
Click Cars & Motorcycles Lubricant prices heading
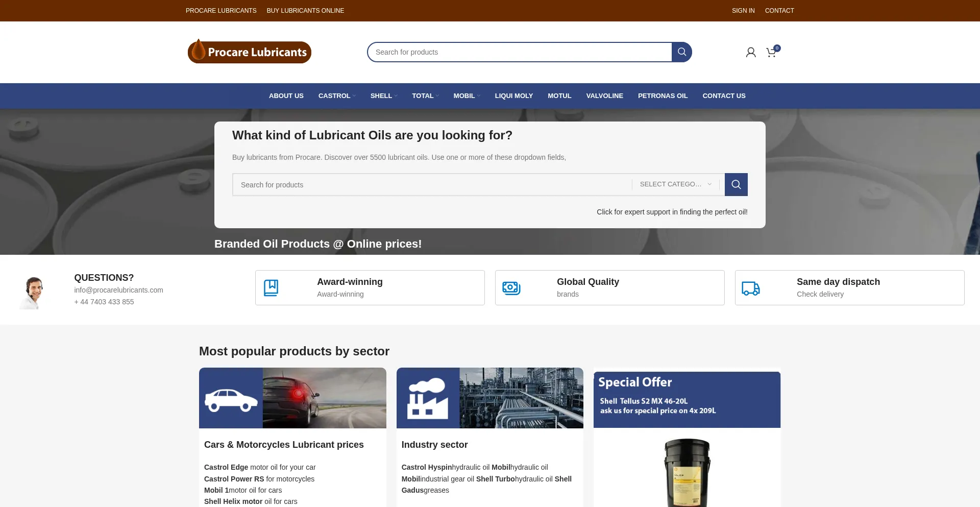point(284,445)
